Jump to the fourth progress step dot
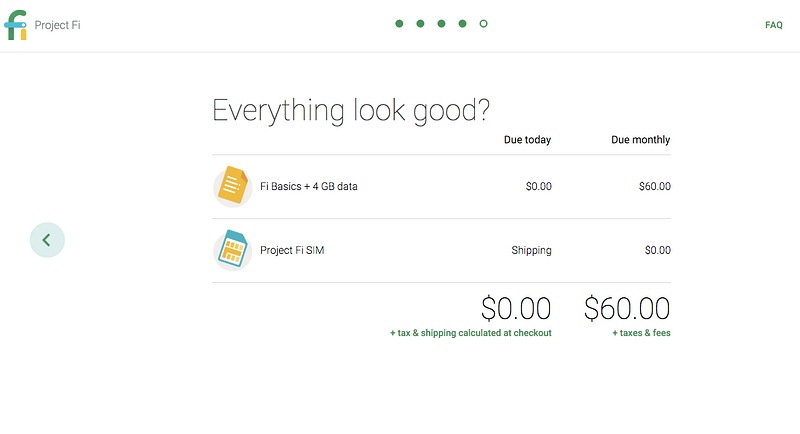This screenshot has width=800, height=434. [x=462, y=23]
